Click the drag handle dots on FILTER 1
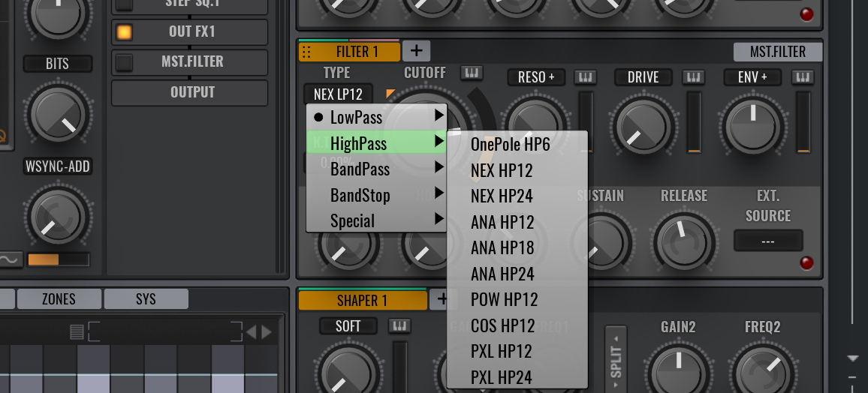The width and height of the screenshot is (868, 393). [x=306, y=52]
